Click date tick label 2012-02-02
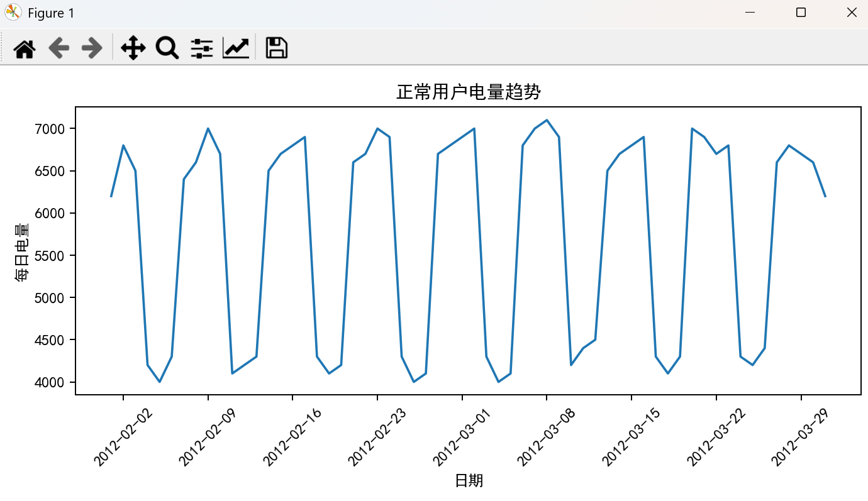 (x=122, y=437)
